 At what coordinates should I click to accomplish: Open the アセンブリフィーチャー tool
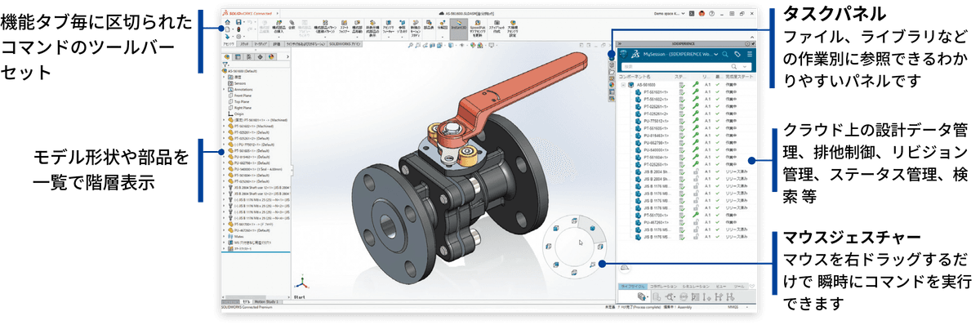pos(388,28)
